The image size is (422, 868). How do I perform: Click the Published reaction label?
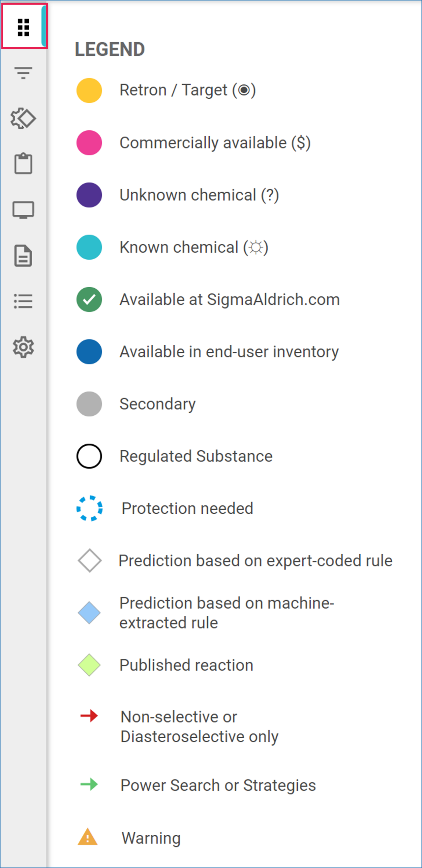point(186,665)
